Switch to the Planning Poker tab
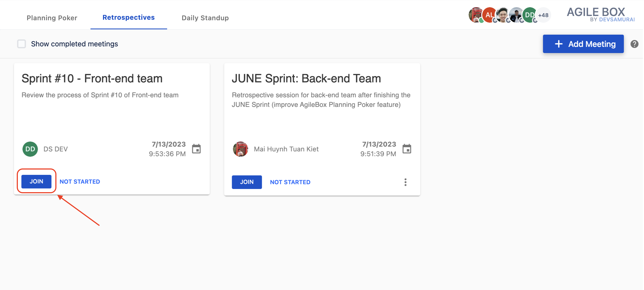The width and height of the screenshot is (644, 290). click(52, 18)
